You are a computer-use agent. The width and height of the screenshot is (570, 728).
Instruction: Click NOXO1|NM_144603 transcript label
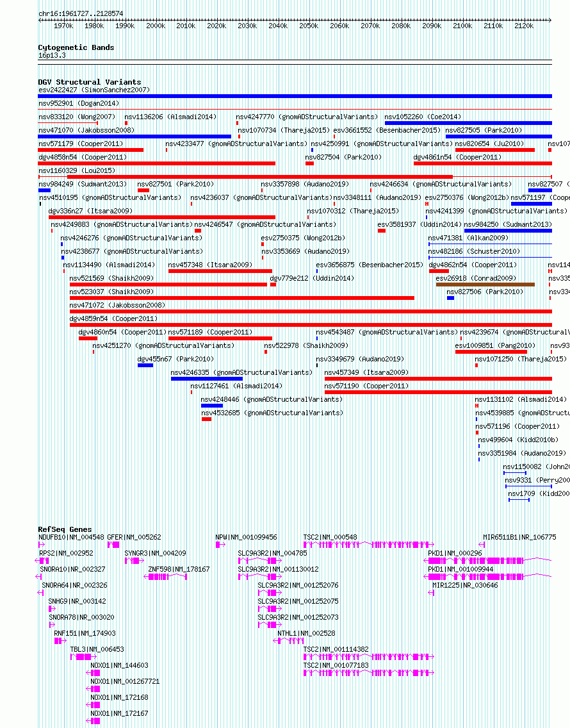click(119, 666)
